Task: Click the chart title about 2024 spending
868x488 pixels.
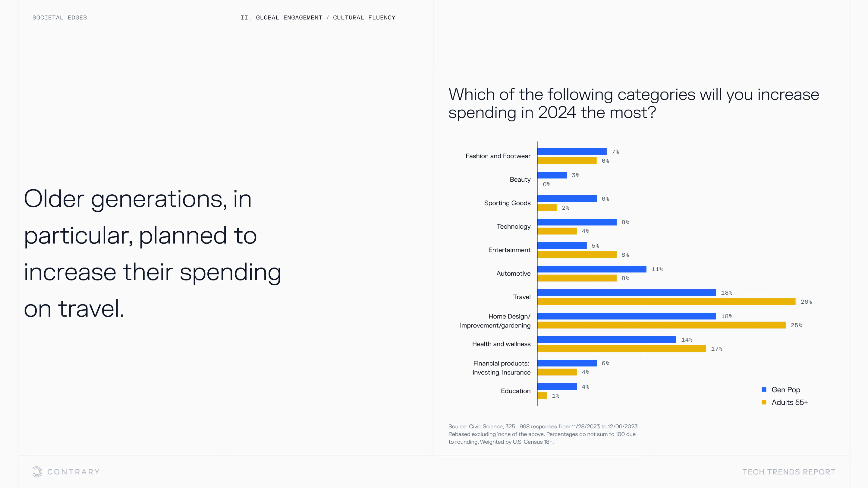Action: click(634, 103)
